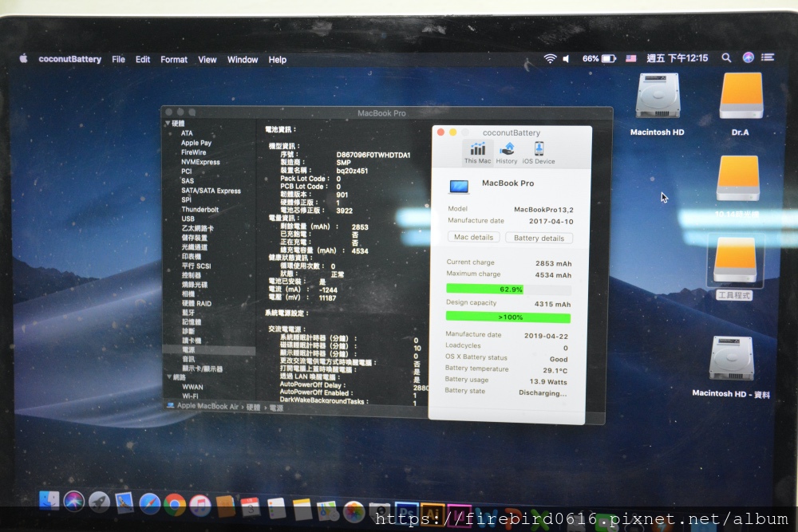Open the Wi-Fi status menu
The width and height of the screenshot is (798, 532).
point(550,58)
